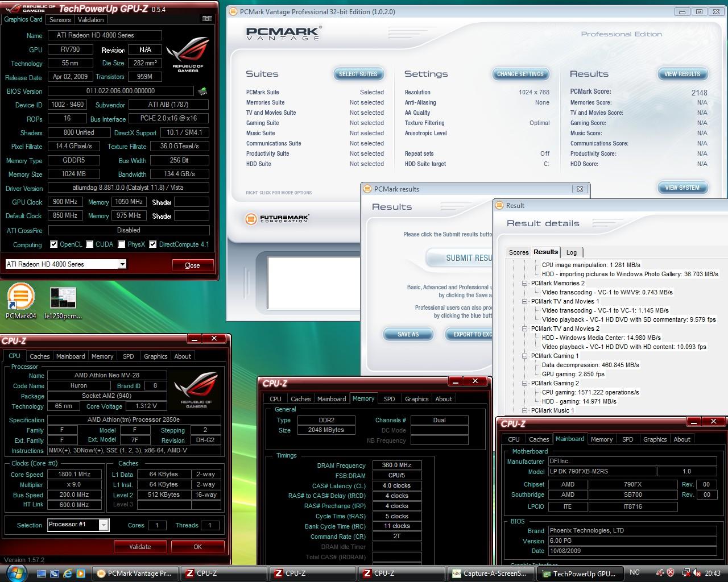Click the BIOS Version field in GPU-Z

point(121,91)
